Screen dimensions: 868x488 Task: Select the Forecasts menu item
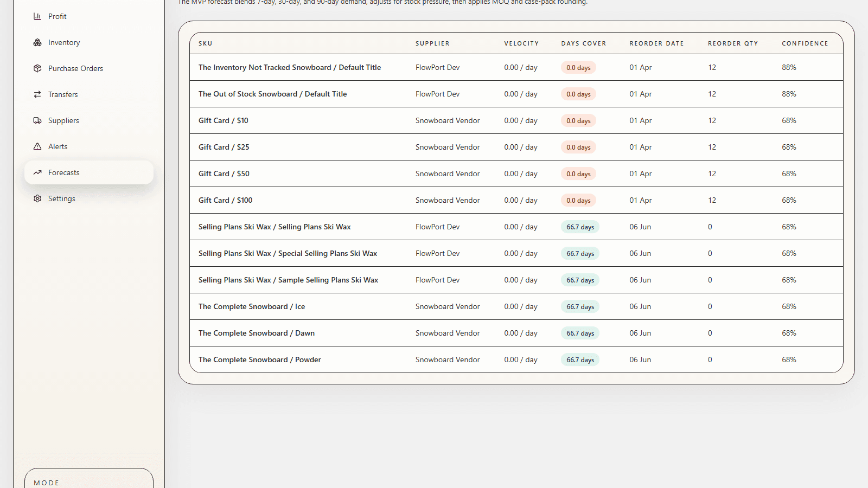(x=89, y=172)
